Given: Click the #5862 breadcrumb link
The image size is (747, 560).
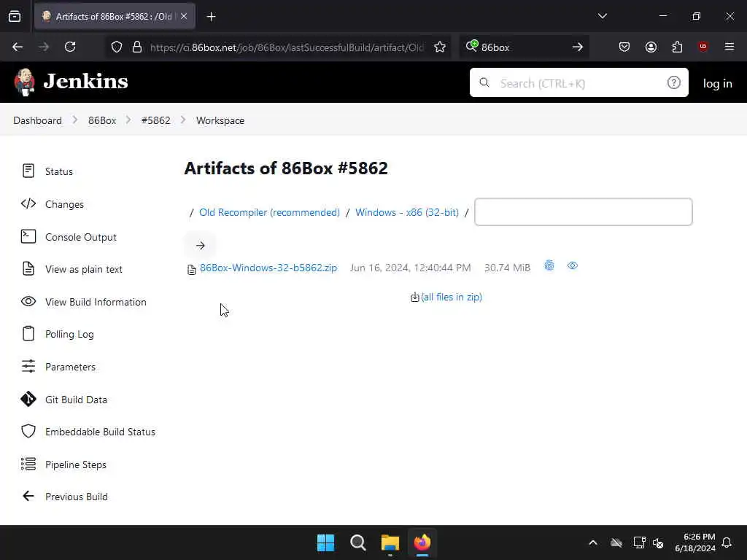Looking at the screenshot, I should [156, 120].
